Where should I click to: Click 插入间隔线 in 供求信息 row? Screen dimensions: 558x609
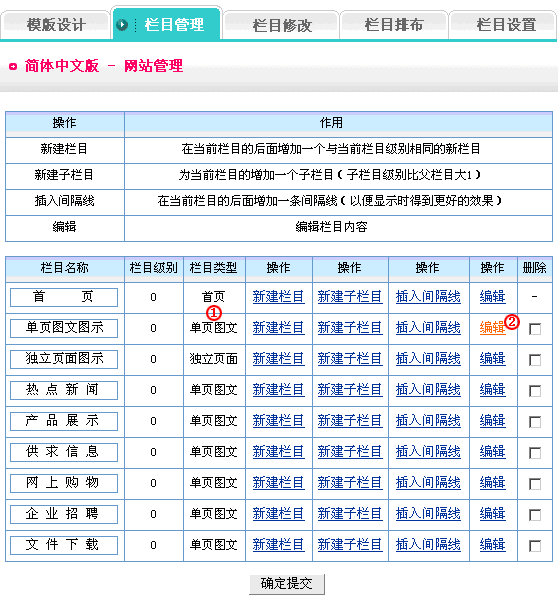(428, 452)
